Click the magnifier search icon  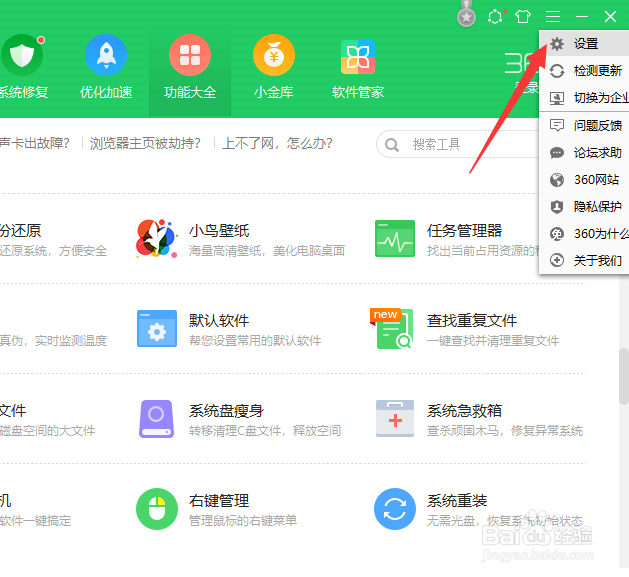pyautogui.click(x=392, y=144)
